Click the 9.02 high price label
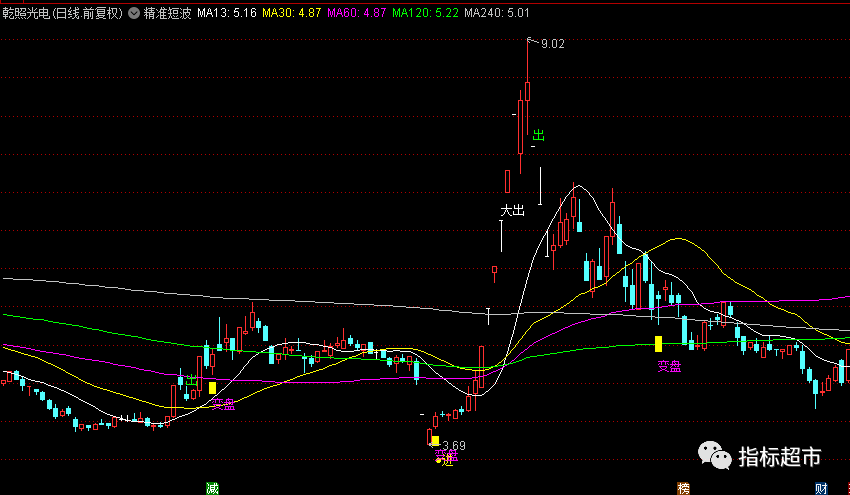Viewport: 850px width, 495px height. (x=552, y=44)
